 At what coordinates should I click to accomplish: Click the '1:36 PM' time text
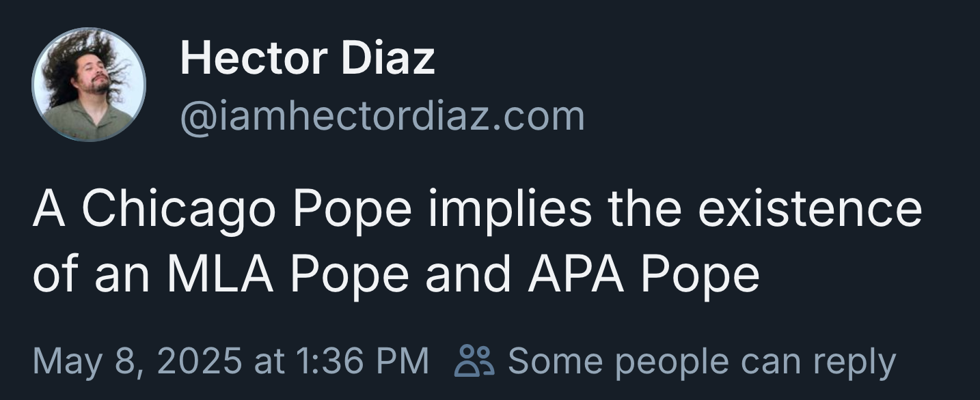click(x=362, y=361)
